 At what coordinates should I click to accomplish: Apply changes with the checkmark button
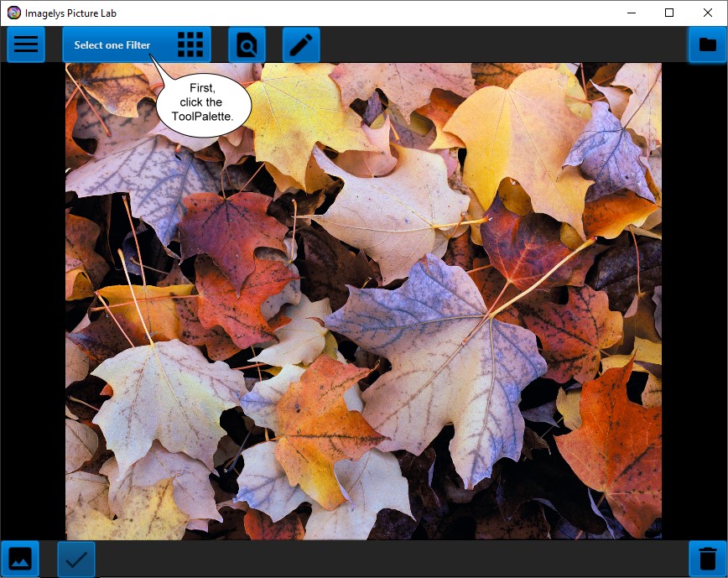pos(76,559)
